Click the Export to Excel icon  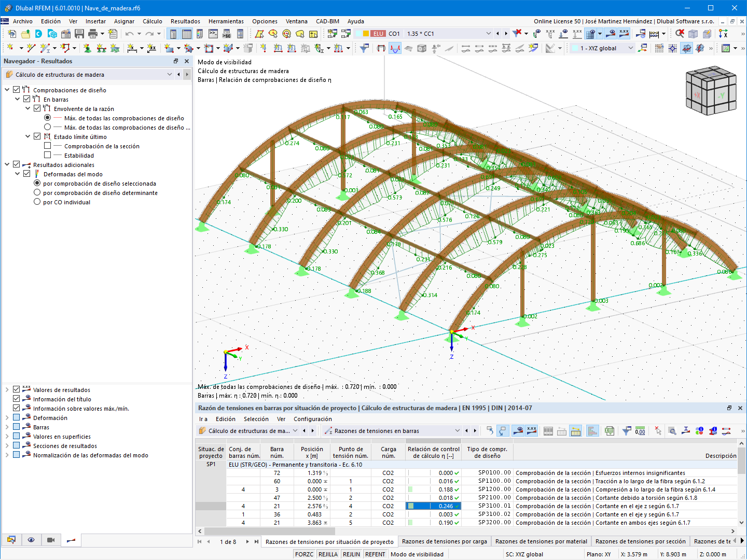coord(610,431)
